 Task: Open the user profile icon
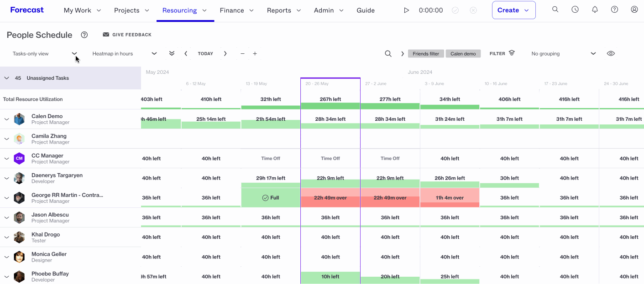634,10
